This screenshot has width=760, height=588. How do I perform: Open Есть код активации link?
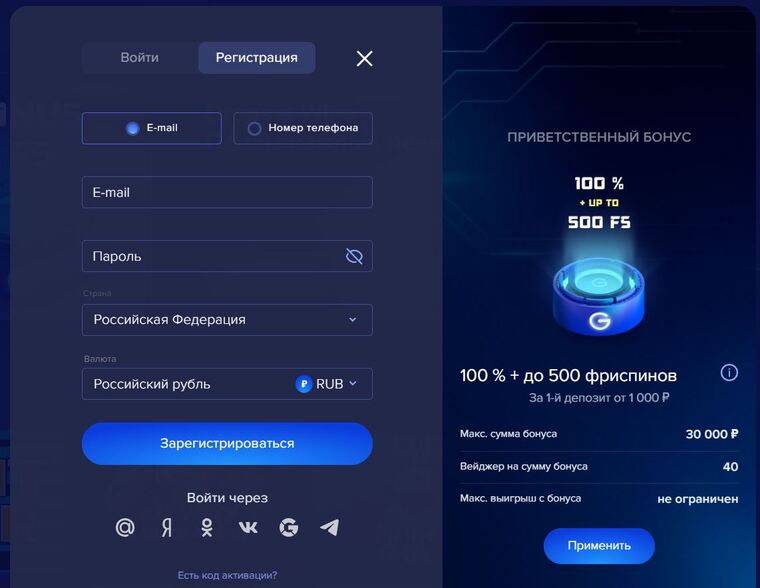(227, 575)
